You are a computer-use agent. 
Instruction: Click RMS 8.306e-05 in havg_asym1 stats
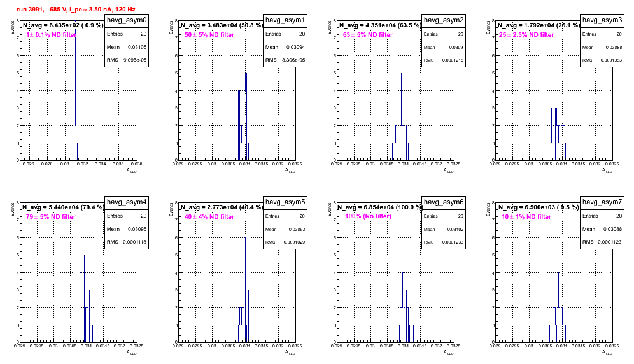285,60
